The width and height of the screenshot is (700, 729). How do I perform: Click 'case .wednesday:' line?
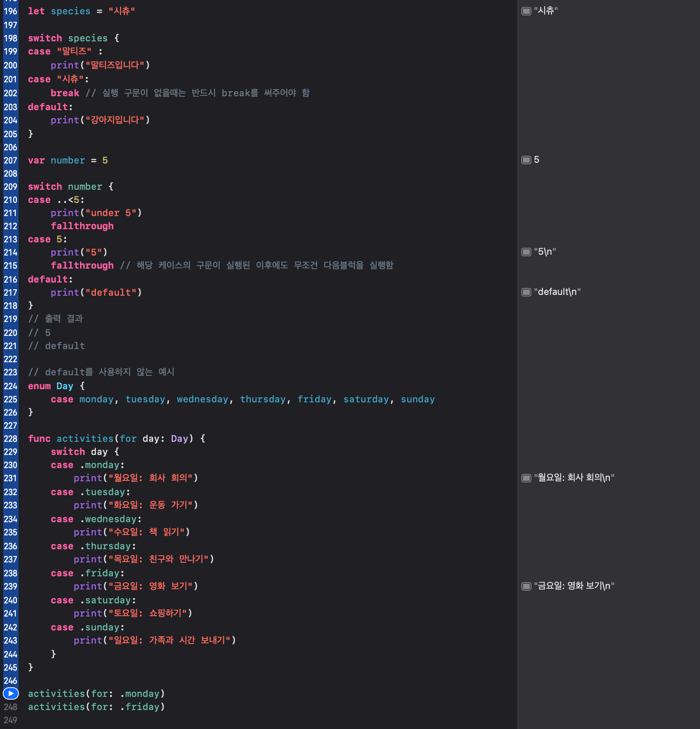(x=96, y=519)
